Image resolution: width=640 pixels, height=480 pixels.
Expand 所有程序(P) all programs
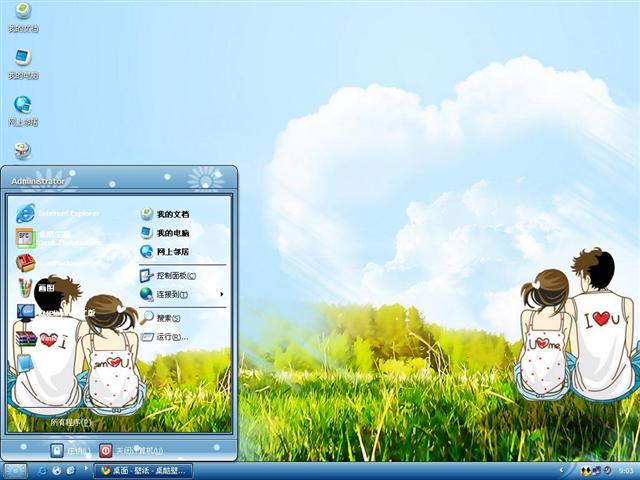71,422
